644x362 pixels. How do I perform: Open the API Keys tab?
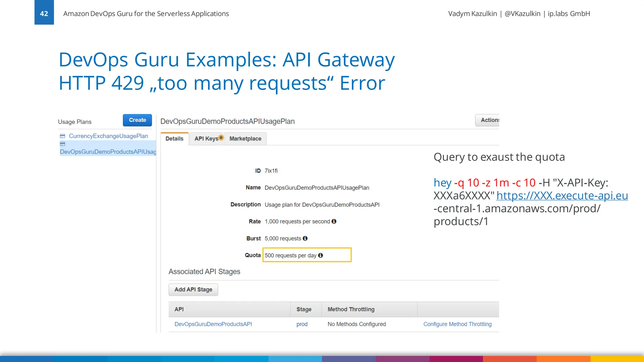coord(206,139)
